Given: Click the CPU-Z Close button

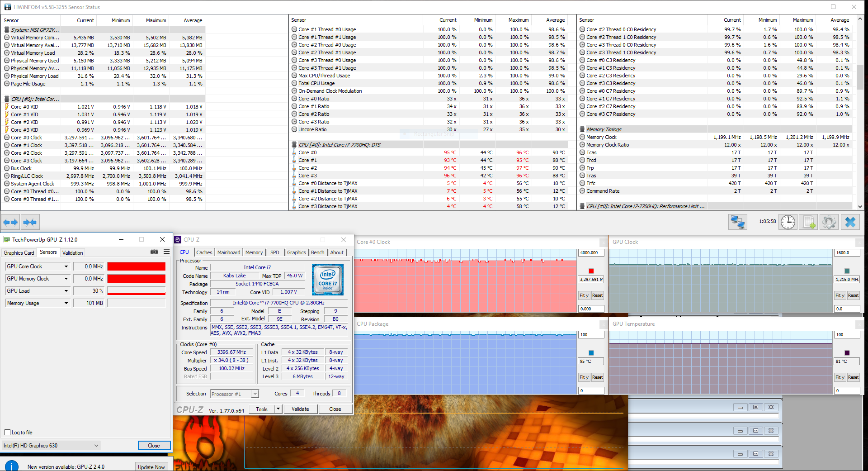Looking at the screenshot, I should click(335, 409).
